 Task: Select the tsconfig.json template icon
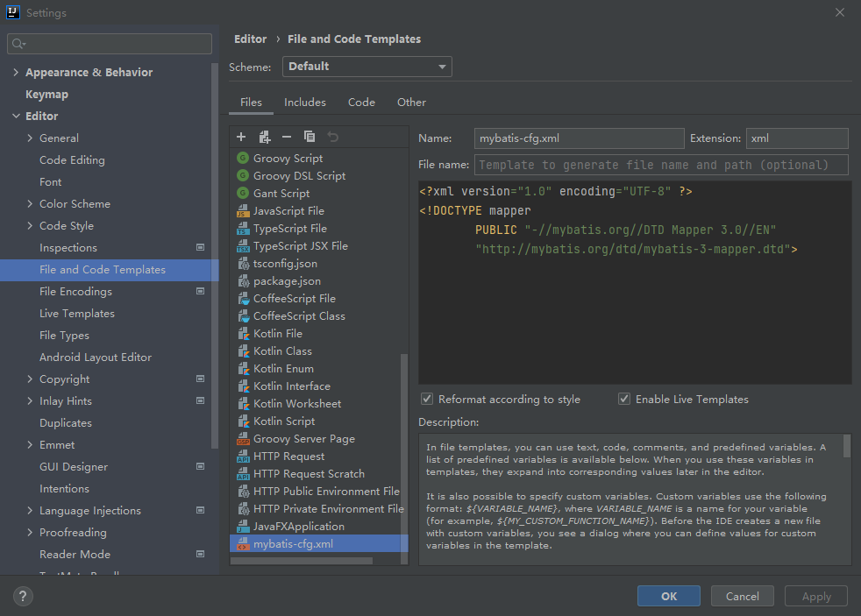[243, 263]
